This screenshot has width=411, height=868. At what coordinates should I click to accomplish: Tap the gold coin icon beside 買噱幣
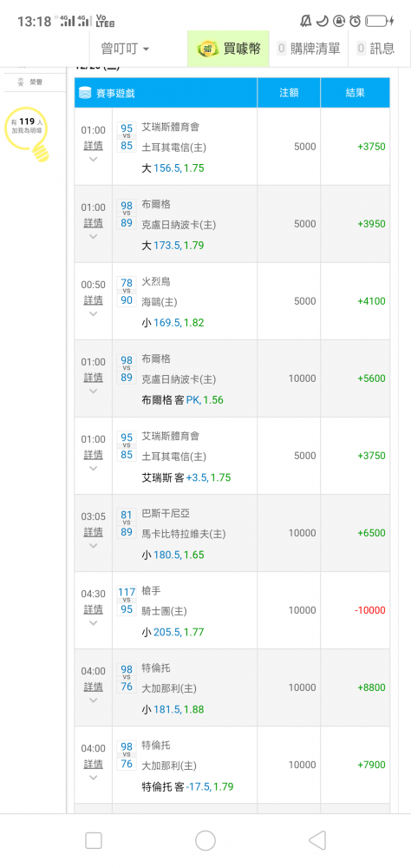pyautogui.click(x=207, y=49)
